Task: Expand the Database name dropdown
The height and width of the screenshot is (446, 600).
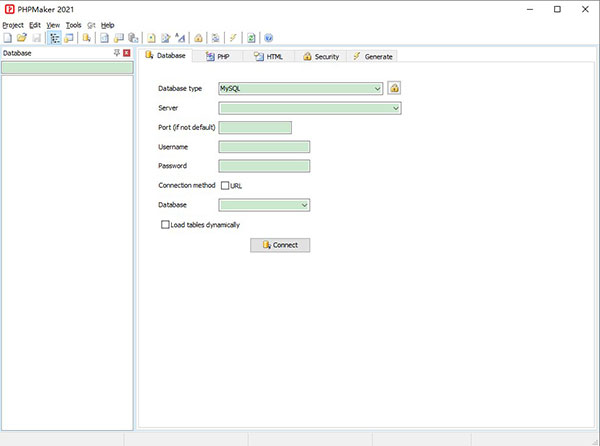Action: point(304,205)
